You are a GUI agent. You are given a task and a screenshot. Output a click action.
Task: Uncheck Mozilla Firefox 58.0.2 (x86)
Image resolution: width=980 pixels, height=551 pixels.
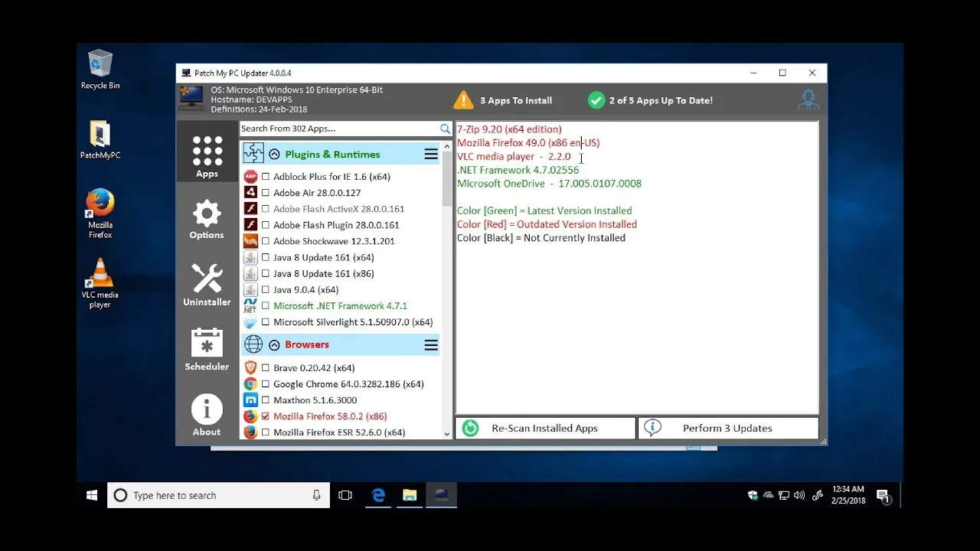[x=266, y=416]
